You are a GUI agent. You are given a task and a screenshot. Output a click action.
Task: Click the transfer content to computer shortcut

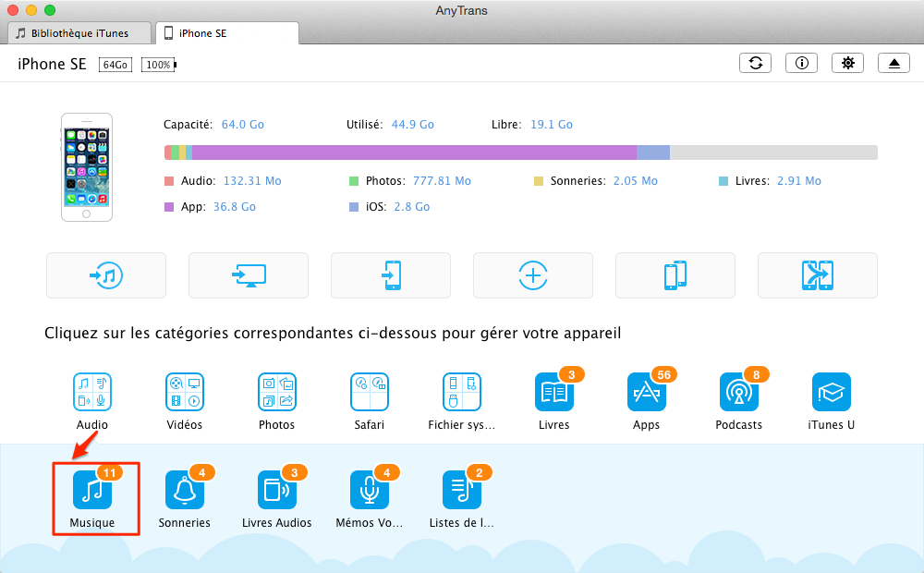pyautogui.click(x=249, y=275)
